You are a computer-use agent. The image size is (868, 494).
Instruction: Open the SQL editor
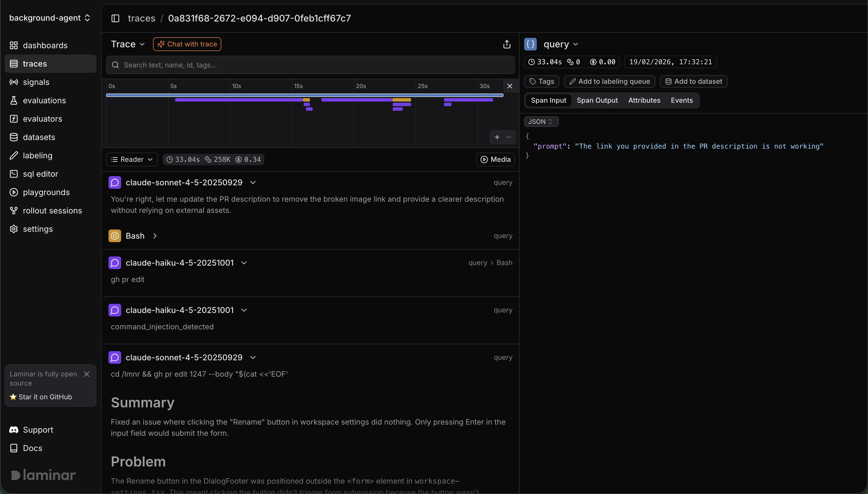coord(40,174)
